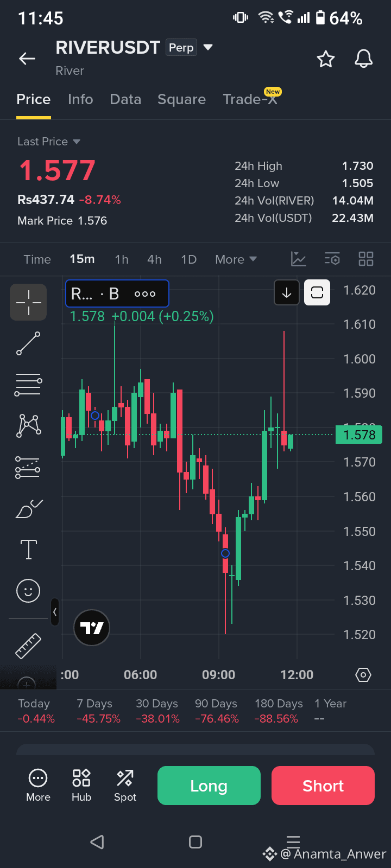Tap the red Short button
This screenshot has width=391, height=868.
(323, 786)
